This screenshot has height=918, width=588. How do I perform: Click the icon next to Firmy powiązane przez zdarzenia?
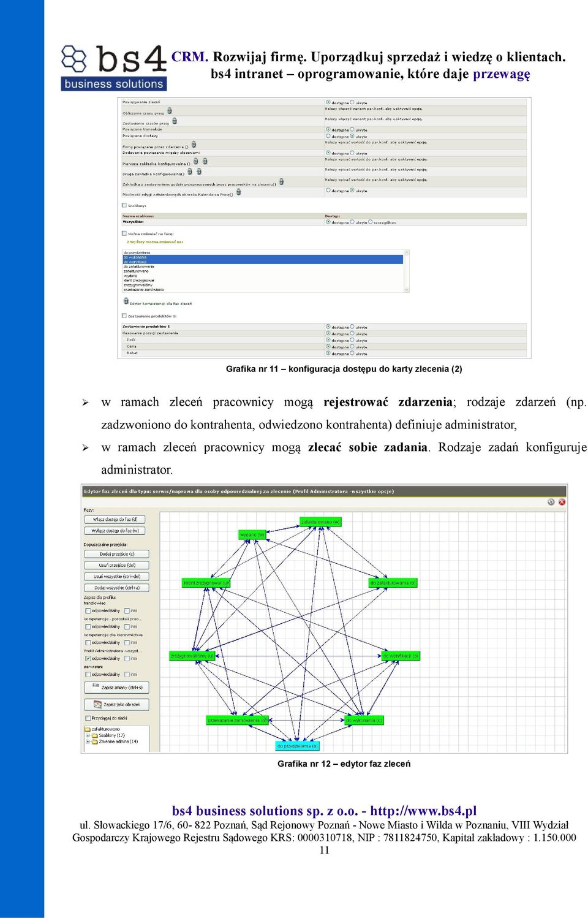tap(194, 145)
